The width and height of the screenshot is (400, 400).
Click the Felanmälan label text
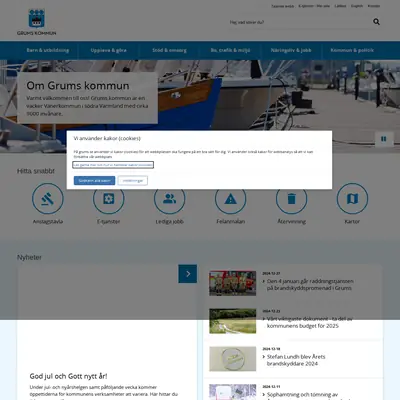(x=231, y=221)
